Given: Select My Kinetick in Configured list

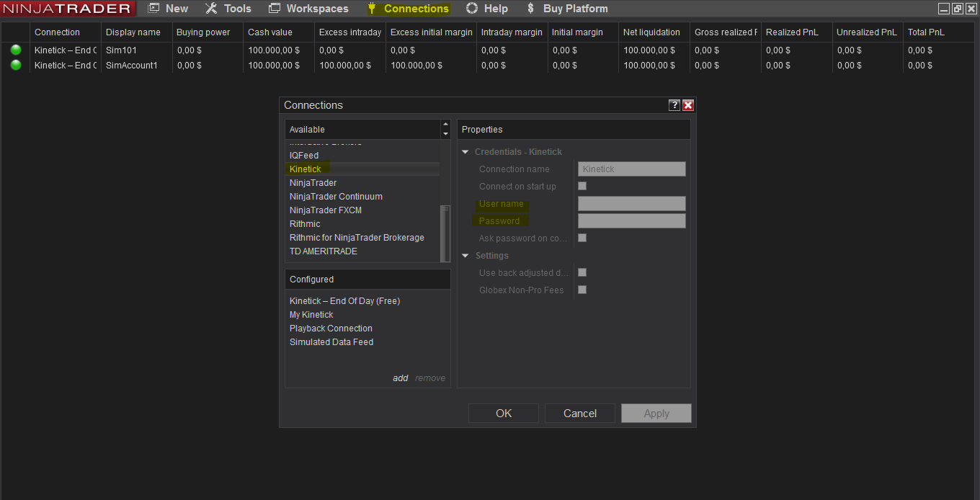Looking at the screenshot, I should click(311, 315).
